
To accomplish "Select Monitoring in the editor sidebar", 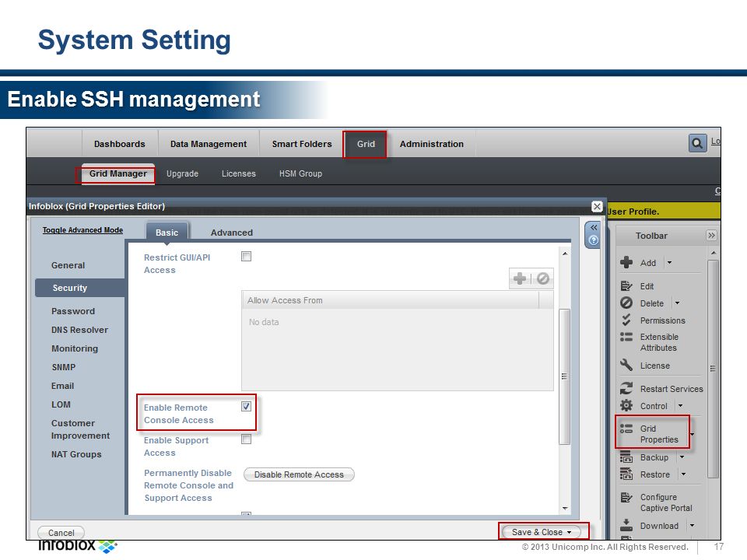I will (x=75, y=348).
